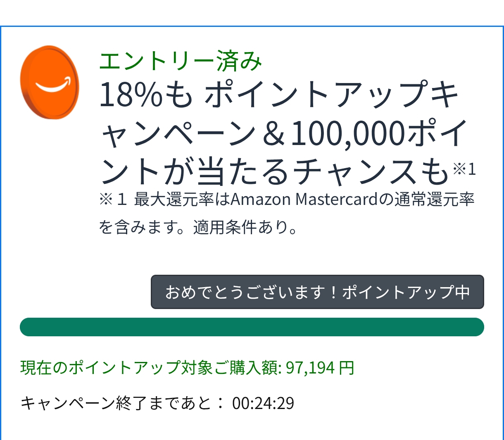504x440 pixels.
Task: Tap the 100,000 figure in the headline
Action: [348, 133]
